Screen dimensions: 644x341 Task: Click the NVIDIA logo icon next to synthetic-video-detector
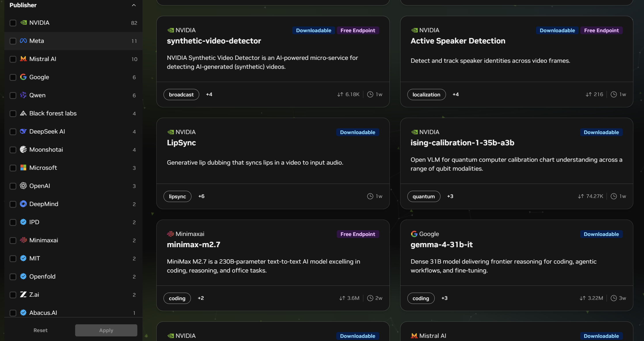pyautogui.click(x=170, y=30)
